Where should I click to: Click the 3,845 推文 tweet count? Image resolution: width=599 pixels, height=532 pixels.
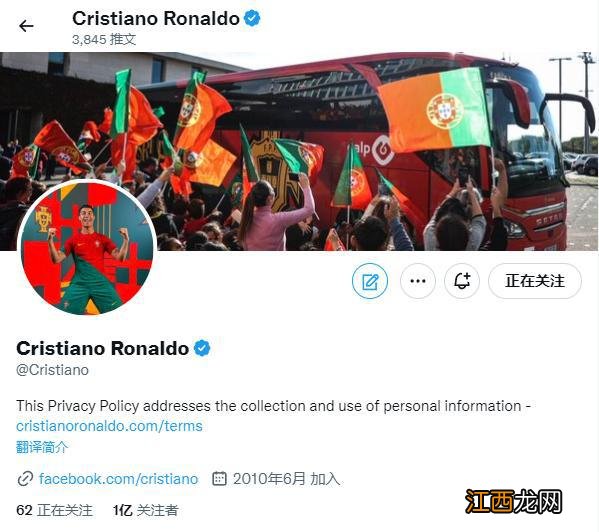coord(104,39)
